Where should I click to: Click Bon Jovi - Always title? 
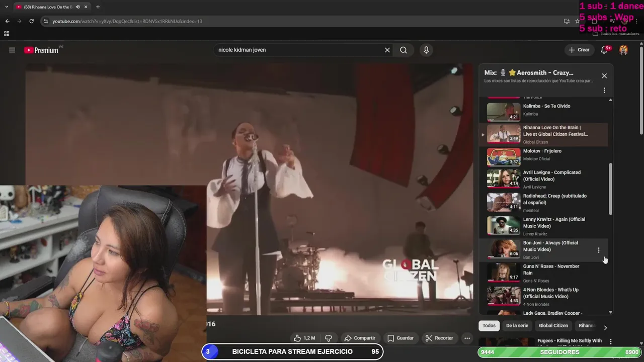coord(550,246)
